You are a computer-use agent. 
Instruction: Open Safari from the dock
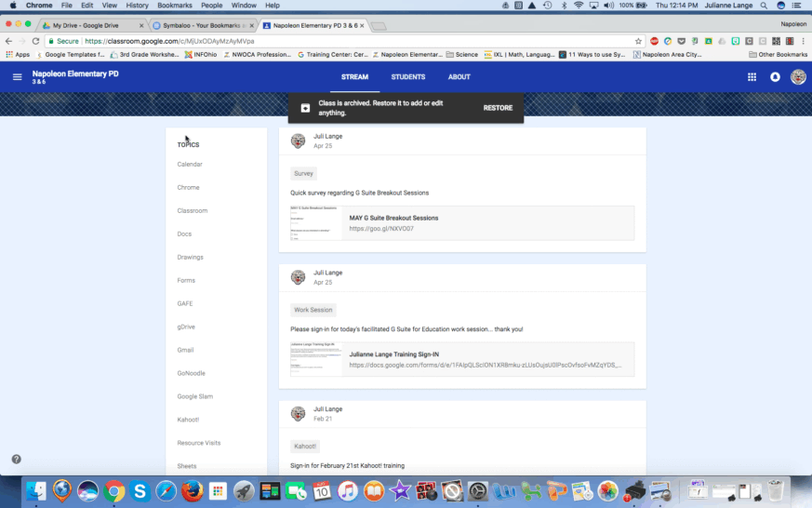(x=166, y=491)
